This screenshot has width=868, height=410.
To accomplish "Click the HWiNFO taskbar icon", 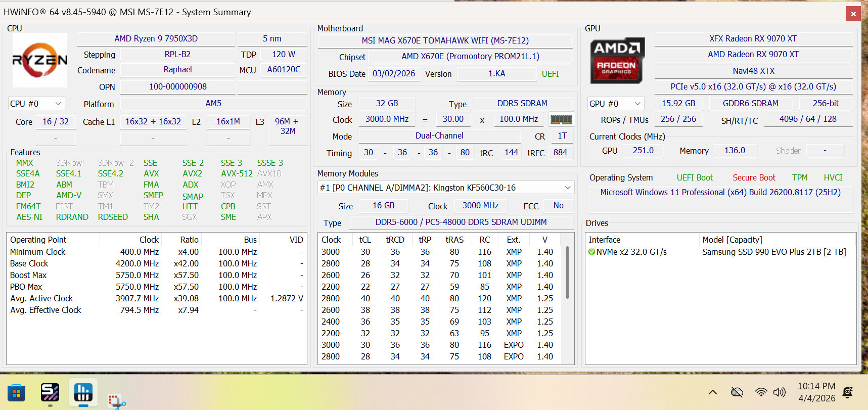I will pyautogui.click(x=83, y=392).
